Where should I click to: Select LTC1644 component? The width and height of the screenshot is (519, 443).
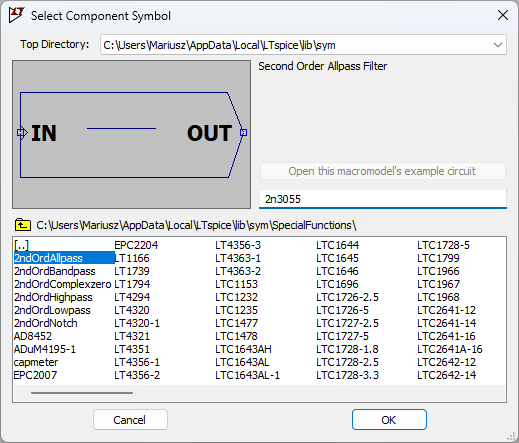pos(337,245)
